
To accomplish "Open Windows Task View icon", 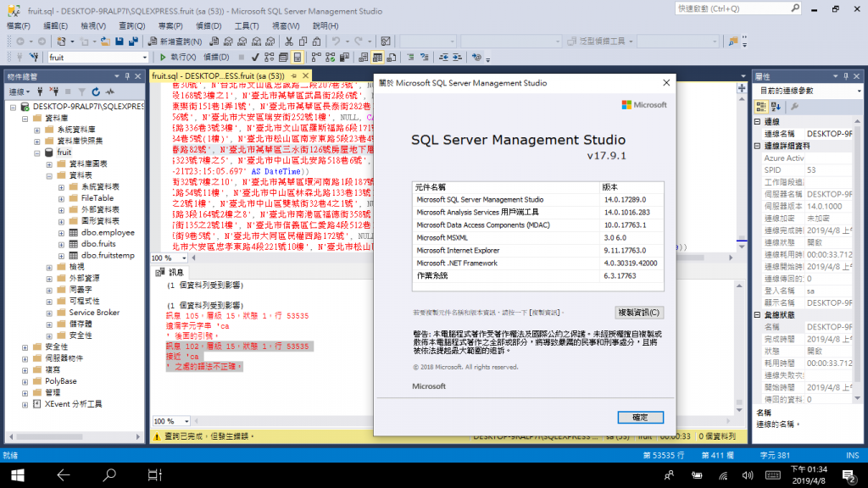I will [x=154, y=474].
